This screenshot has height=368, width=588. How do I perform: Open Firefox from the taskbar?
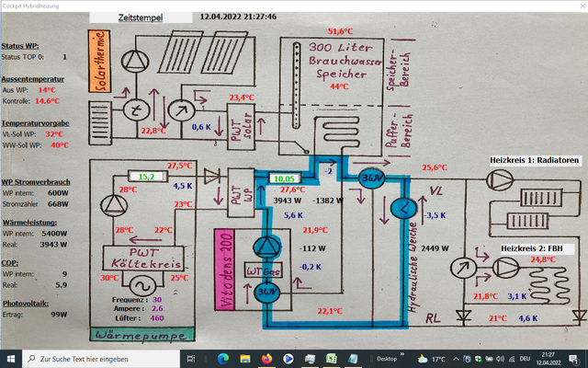pyautogui.click(x=266, y=359)
